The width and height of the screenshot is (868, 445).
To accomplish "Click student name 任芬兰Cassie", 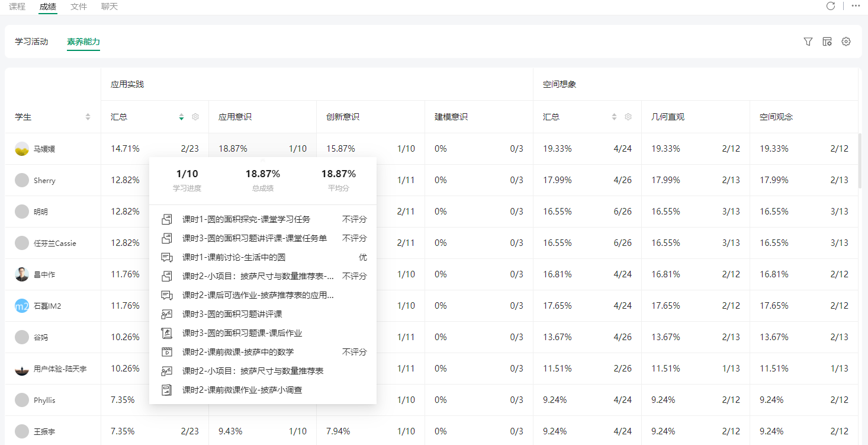I will click(x=55, y=243).
